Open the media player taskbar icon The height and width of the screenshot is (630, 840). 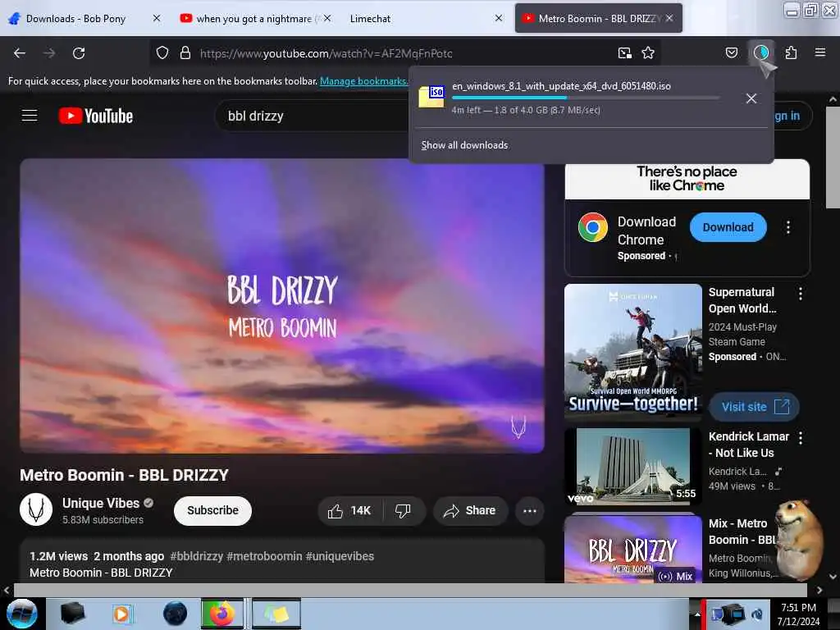tap(121, 614)
